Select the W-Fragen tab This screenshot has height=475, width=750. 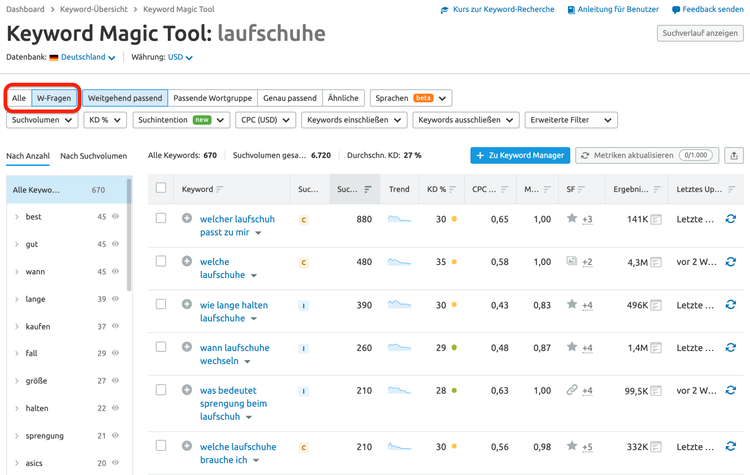point(54,98)
